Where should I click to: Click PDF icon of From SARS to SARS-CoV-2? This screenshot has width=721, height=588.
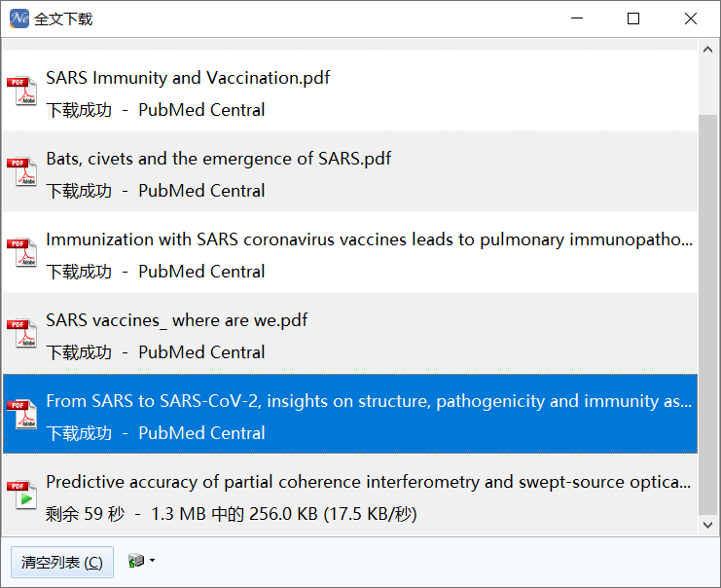coord(21,414)
